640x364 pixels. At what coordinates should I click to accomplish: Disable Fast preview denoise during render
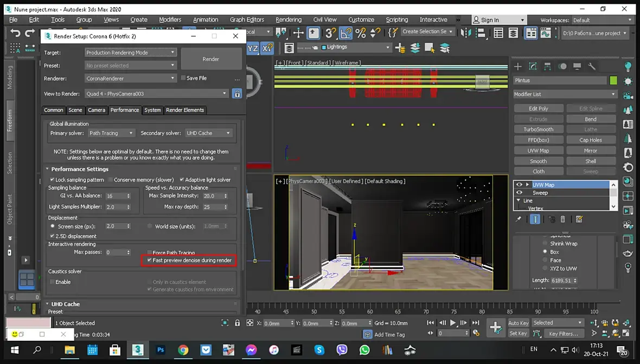click(x=150, y=261)
